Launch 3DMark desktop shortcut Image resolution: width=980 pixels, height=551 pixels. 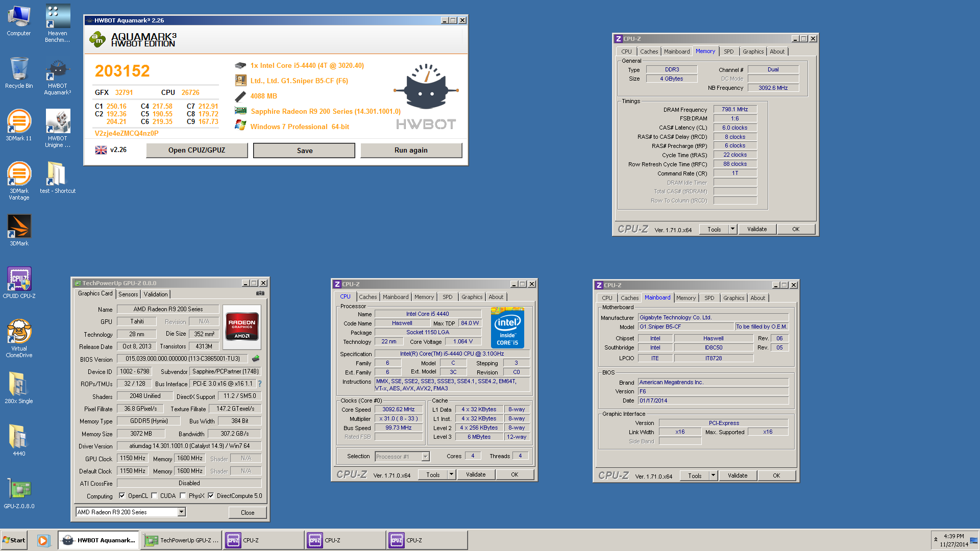pos(19,230)
